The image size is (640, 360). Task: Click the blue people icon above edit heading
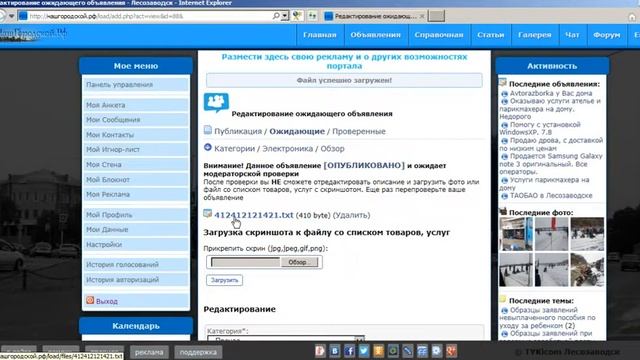tap(216, 102)
